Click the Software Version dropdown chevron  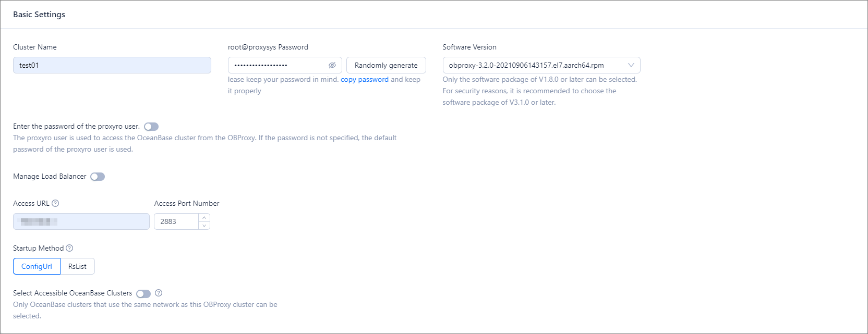click(x=631, y=65)
